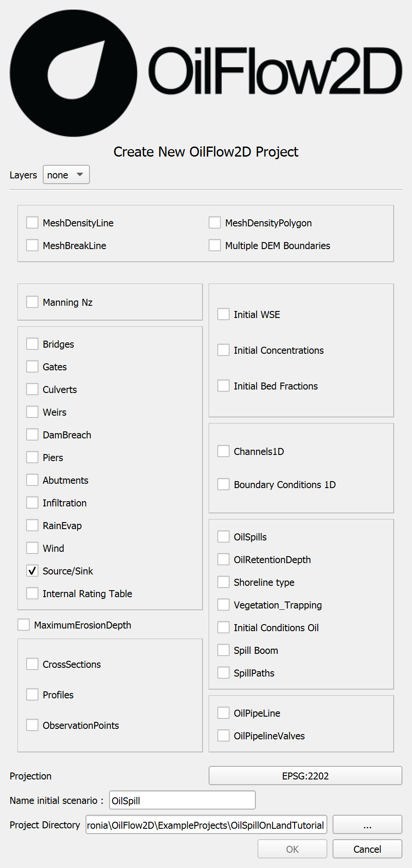Viewport: 412px width, 868px height.
Task: Open the Layers dropdown showing none
Action: (x=66, y=174)
